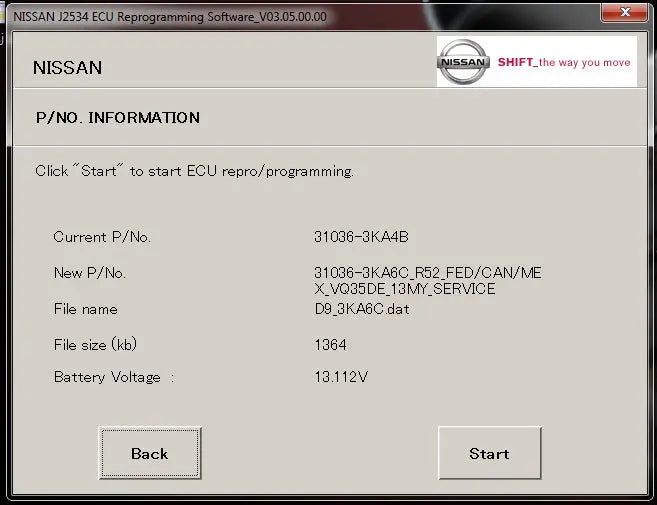The height and width of the screenshot is (505, 657).
Task: Click the current part number 31036-3KA4B
Action: click(x=361, y=237)
